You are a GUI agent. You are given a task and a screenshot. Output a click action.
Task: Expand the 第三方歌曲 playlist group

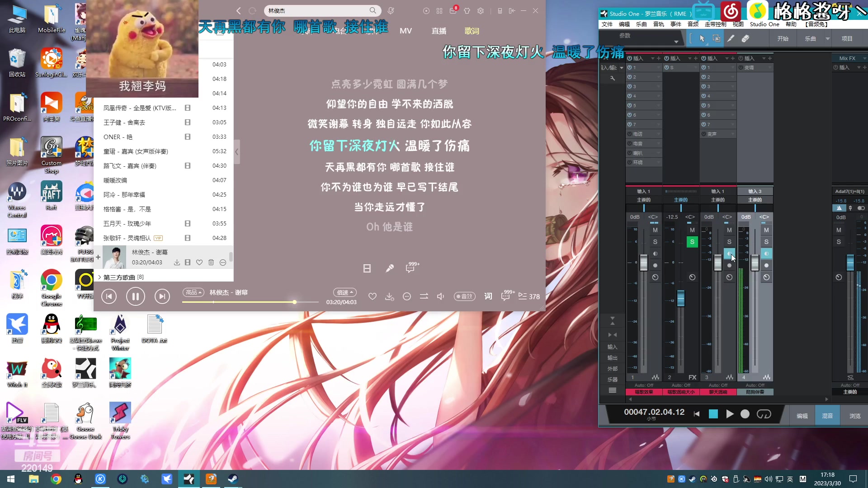[x=99, y=277]
